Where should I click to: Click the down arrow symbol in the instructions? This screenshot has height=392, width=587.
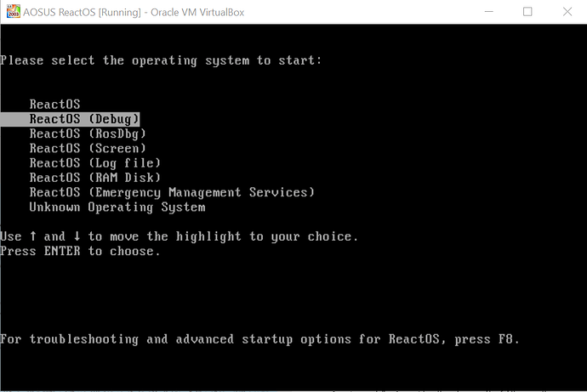tap(77, 236)
